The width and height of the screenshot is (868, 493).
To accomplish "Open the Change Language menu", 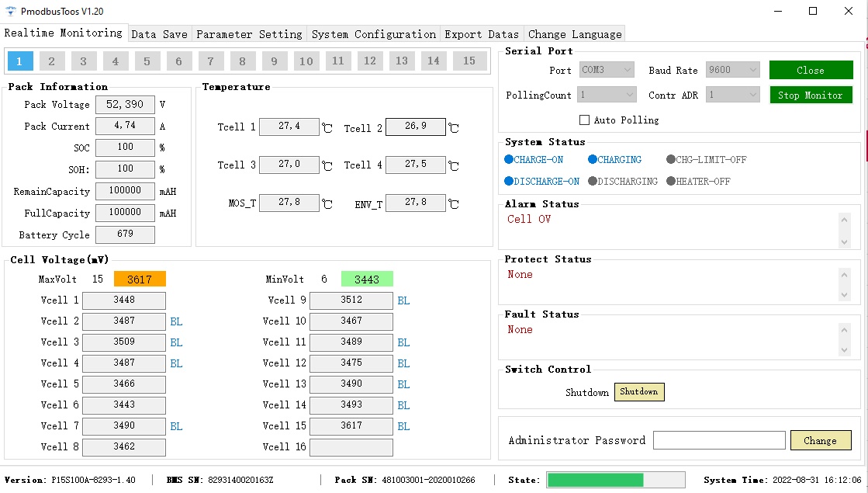I will pyautogui.click(x=574, y=34).
